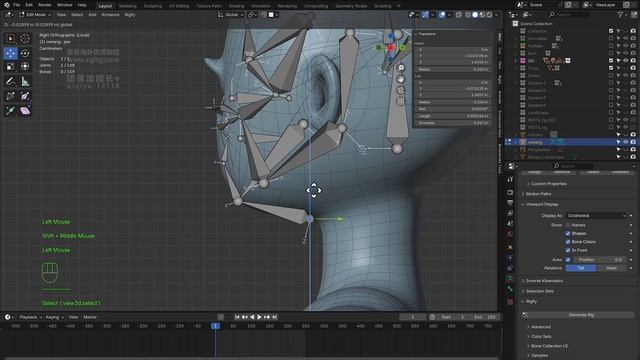Toggle X-ray display in viewport header
The width and height of the screenshot is (640, 360).
pyautogui.click(x=459, y=15)
